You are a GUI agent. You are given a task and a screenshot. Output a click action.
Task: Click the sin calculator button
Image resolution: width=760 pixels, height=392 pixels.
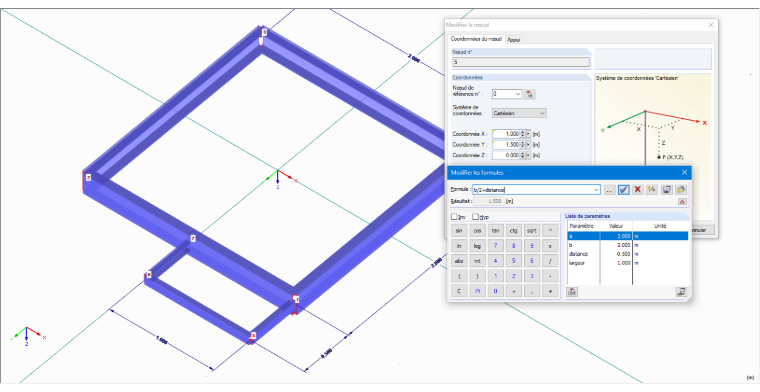(x=459, y=231)
